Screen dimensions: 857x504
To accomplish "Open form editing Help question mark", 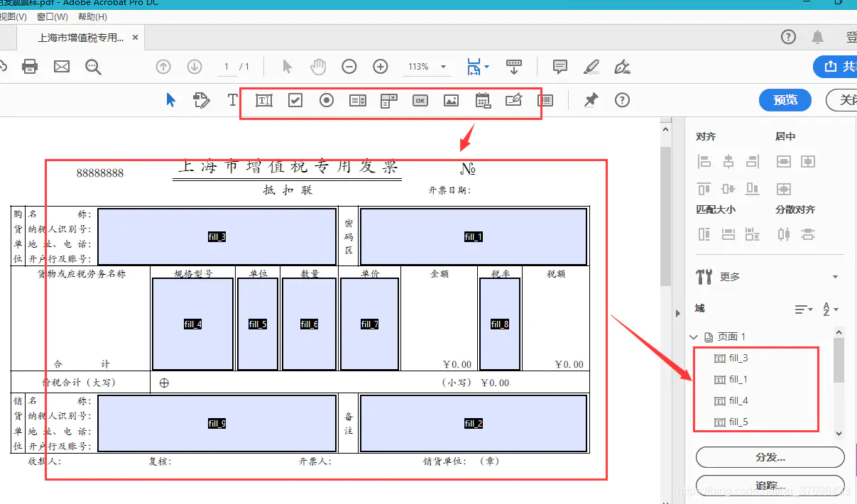I will (622, 100).
